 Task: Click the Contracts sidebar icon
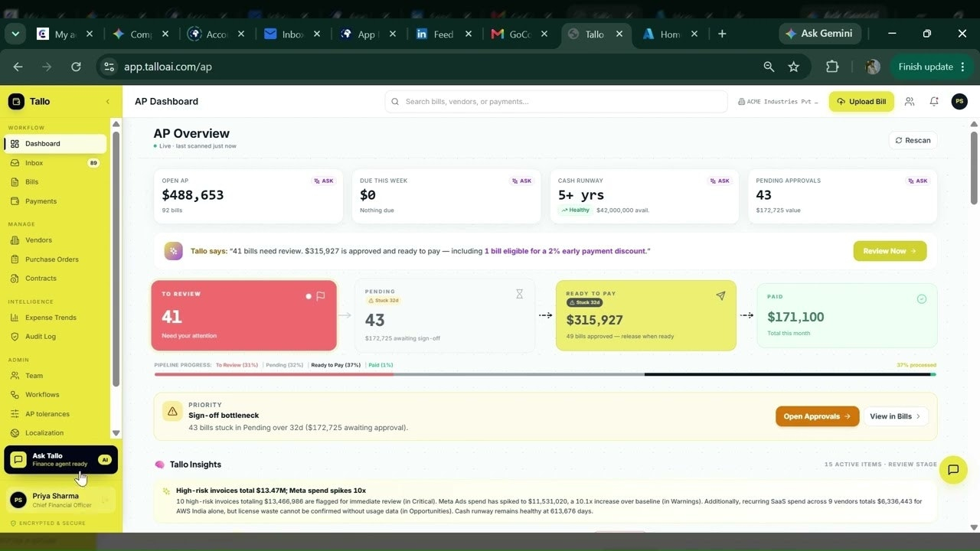click(x=15, y=279)
